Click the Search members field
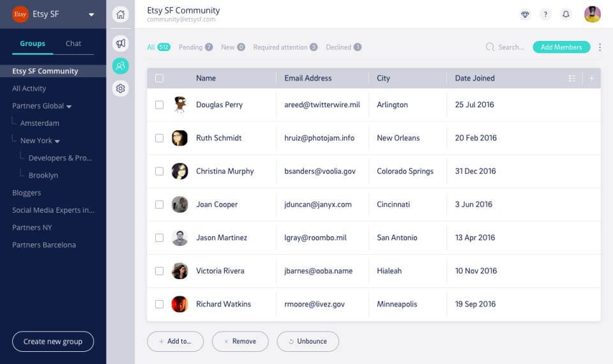This screenshot has width=613, height=364. point(505,47)
